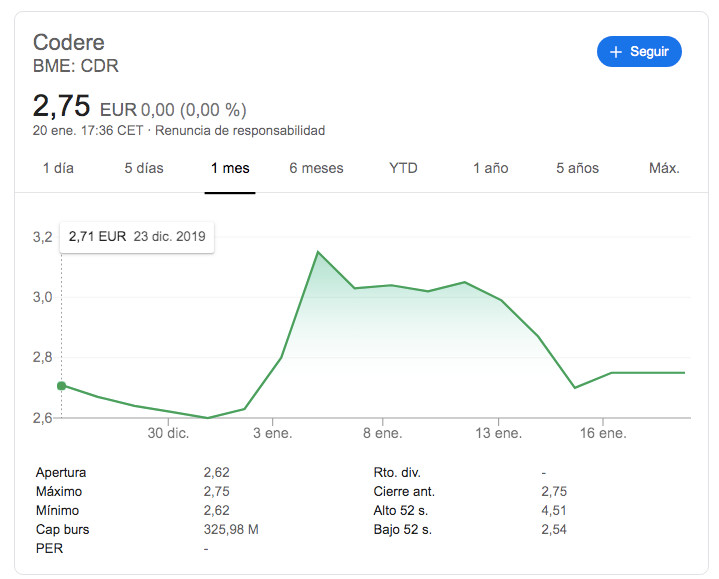The image size is (719, 579).
Task: Click the Mínimo label
Action: (57, 511)
